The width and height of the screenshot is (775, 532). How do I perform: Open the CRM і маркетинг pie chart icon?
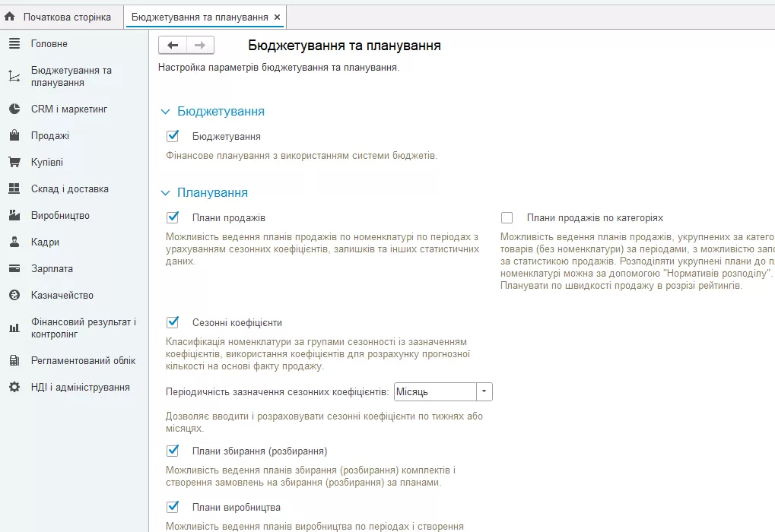point(14,109)
